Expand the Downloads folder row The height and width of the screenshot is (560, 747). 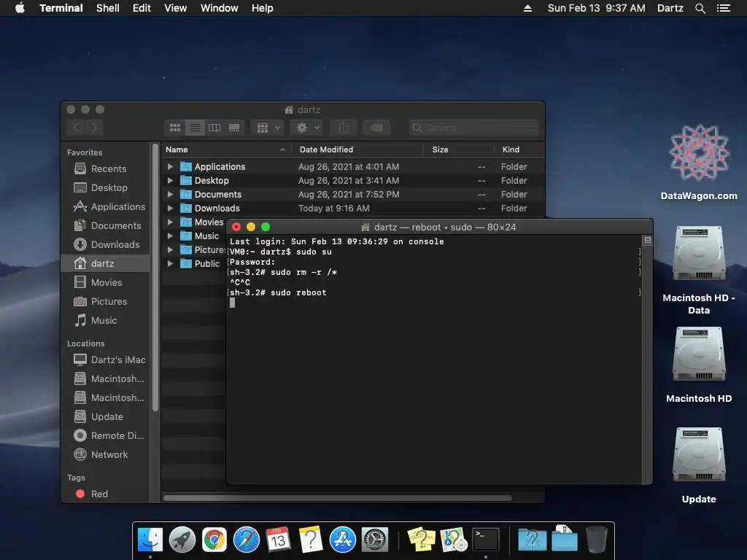[x=170, y=208]
